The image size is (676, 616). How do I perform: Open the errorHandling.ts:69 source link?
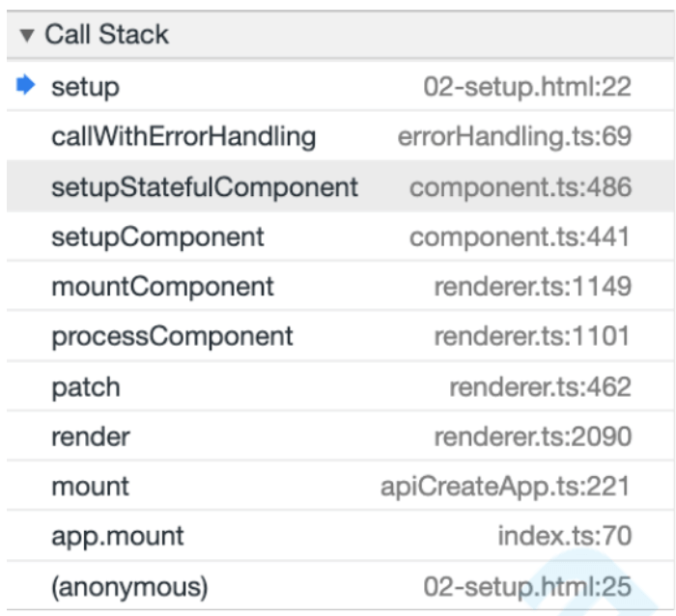click(x=515, y=137)
